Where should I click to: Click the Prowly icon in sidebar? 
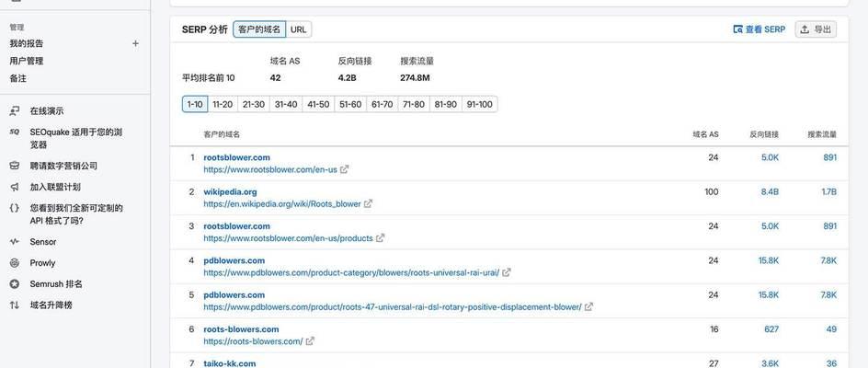point(15,263)
